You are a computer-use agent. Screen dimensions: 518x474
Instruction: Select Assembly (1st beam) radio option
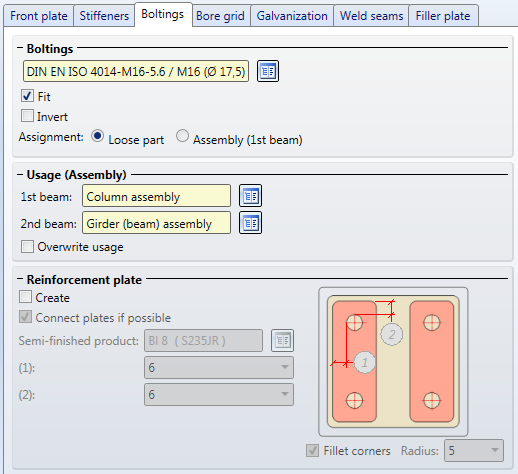click(x=182, y=136)
